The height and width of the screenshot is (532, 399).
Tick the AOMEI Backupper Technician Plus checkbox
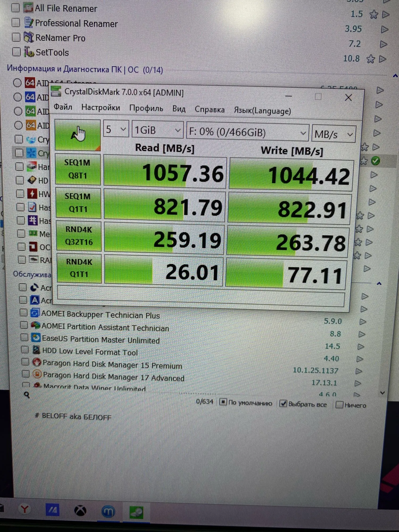(24, 313)
